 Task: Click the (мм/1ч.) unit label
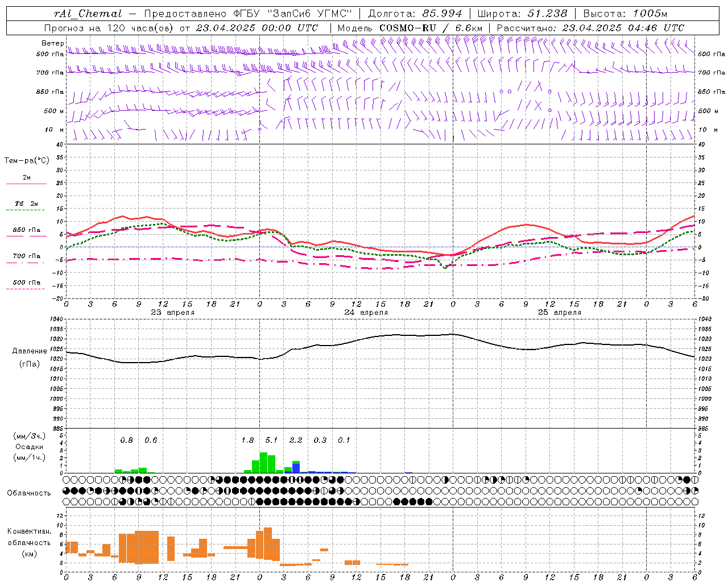[x=29, y=458]
